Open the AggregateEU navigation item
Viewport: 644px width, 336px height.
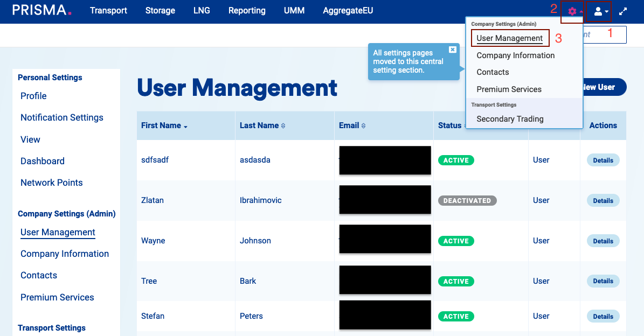point(348,11)
